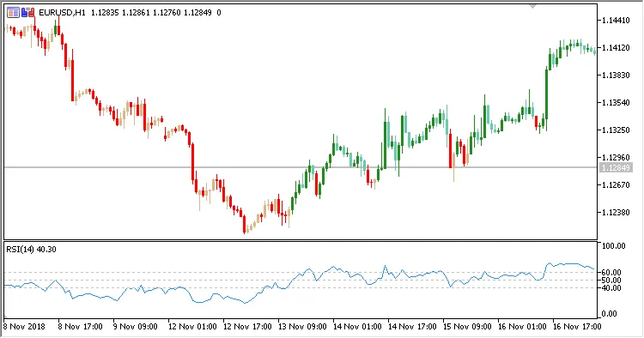The height and width of the screenshot is (338, 644).
Task: Toggle the One Click Trading panel icon
Action: click(28, 13)
